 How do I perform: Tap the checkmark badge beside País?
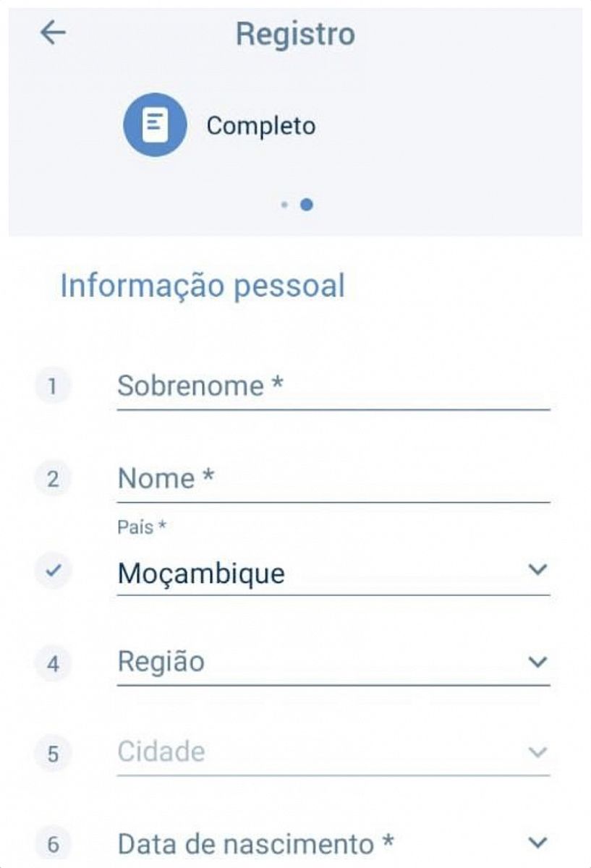coord(52,571)
